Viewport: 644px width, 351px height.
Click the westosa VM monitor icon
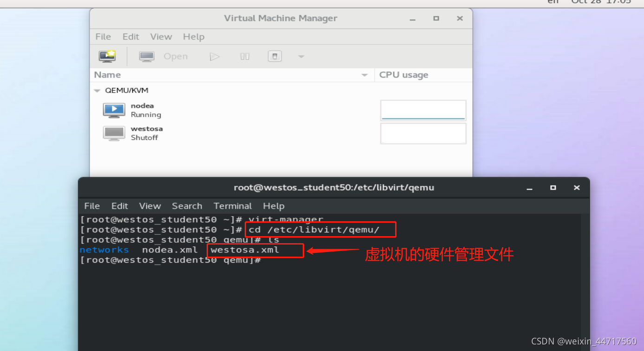pos(114,133)
